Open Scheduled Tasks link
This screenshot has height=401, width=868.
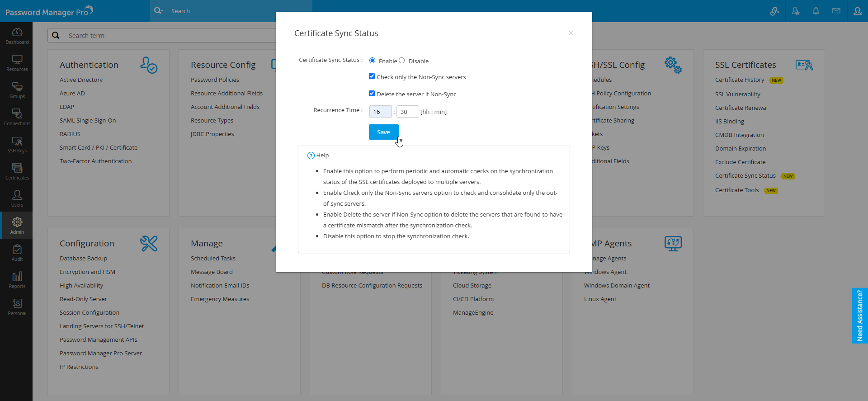pyautogui.click(x=213, y=258)
